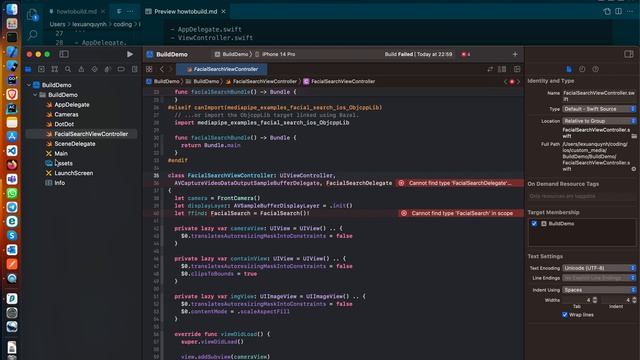Show the File inspector tab
This screenshot has height=360, width=640.
pos(569,69)
